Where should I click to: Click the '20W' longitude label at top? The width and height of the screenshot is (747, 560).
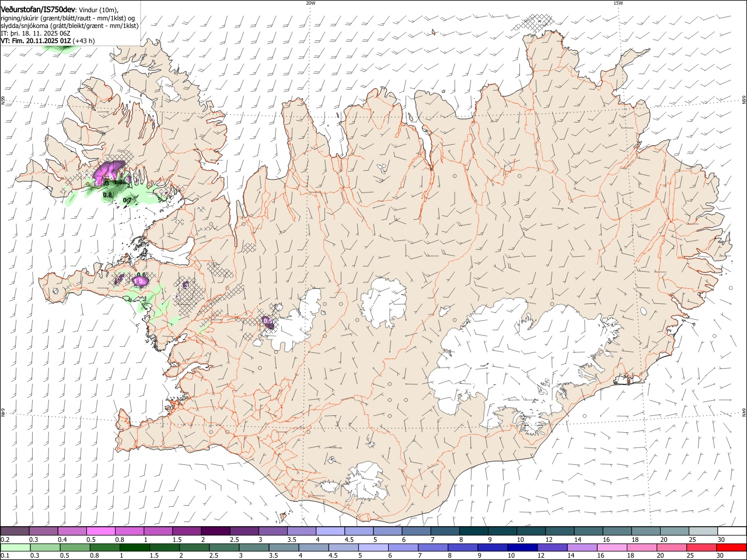pos(310,3)
